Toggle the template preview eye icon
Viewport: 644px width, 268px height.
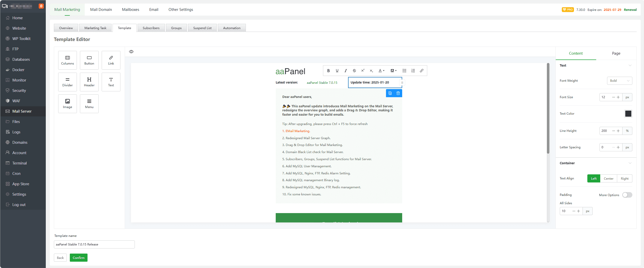131,52
